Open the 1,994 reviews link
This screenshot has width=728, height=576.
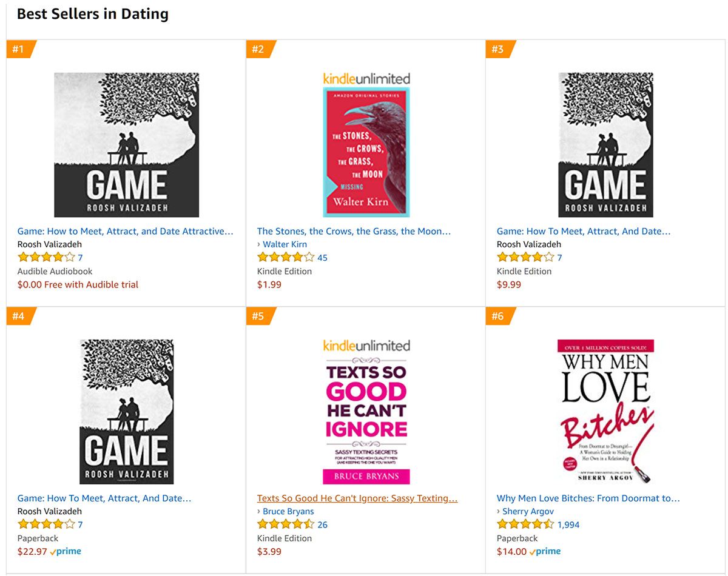click(568, 524)
